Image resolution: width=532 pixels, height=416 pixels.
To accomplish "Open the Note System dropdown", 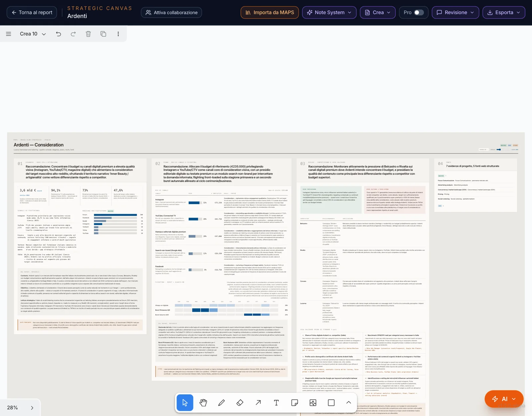I will (x=329, y=12).
